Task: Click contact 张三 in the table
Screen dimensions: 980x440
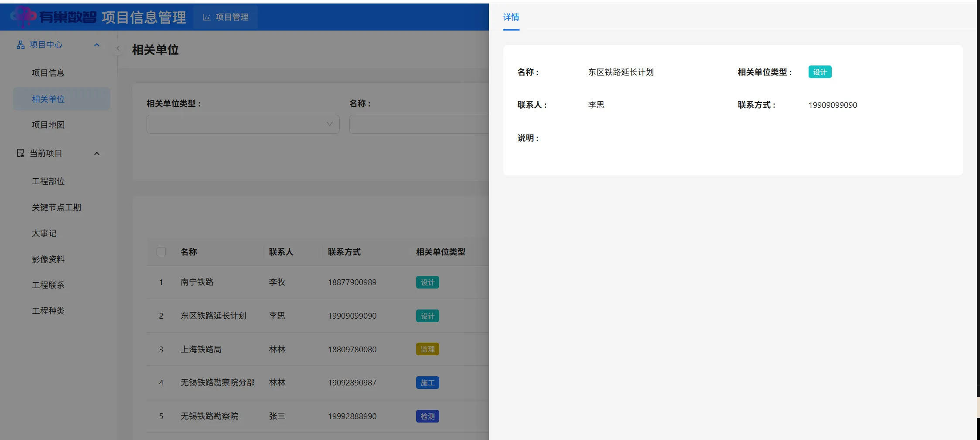Action: 277,416
